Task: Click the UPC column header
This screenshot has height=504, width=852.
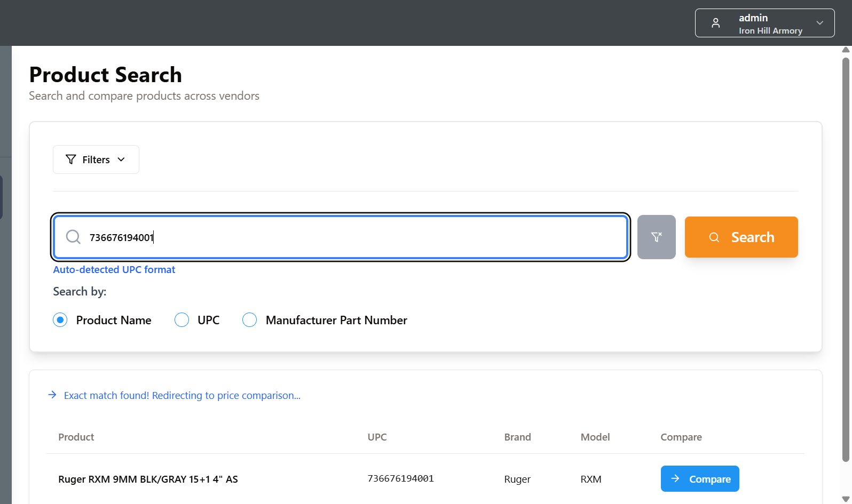Action: coord(377,437)
